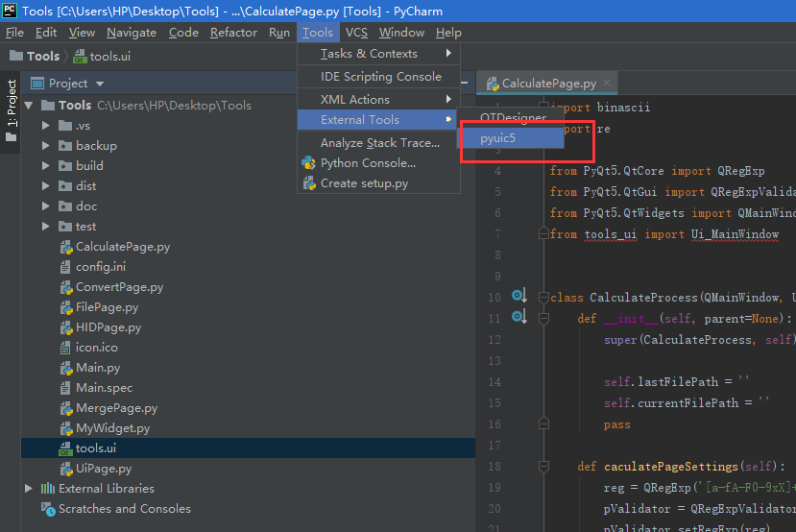This screenshot has height=532, width=796.
Task: Click tools.ui breadcrumb in navigation bar
Action: (110, 56)
